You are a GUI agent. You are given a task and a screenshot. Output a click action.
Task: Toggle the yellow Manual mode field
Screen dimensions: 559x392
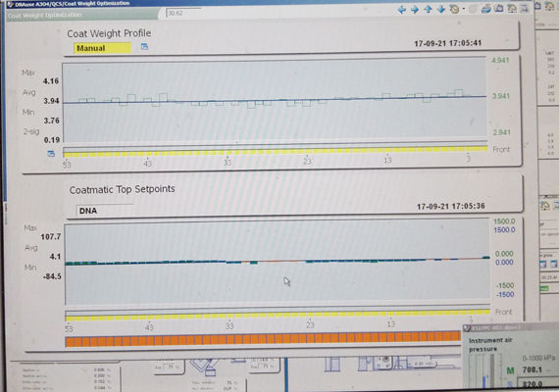tap(102, 48)
